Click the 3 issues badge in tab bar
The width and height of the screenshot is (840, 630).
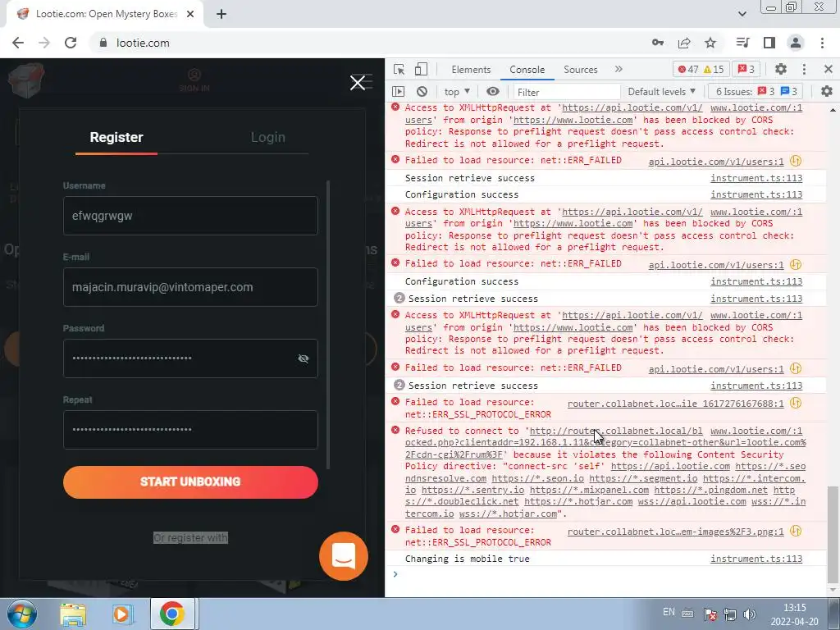(x=746, y=69)
